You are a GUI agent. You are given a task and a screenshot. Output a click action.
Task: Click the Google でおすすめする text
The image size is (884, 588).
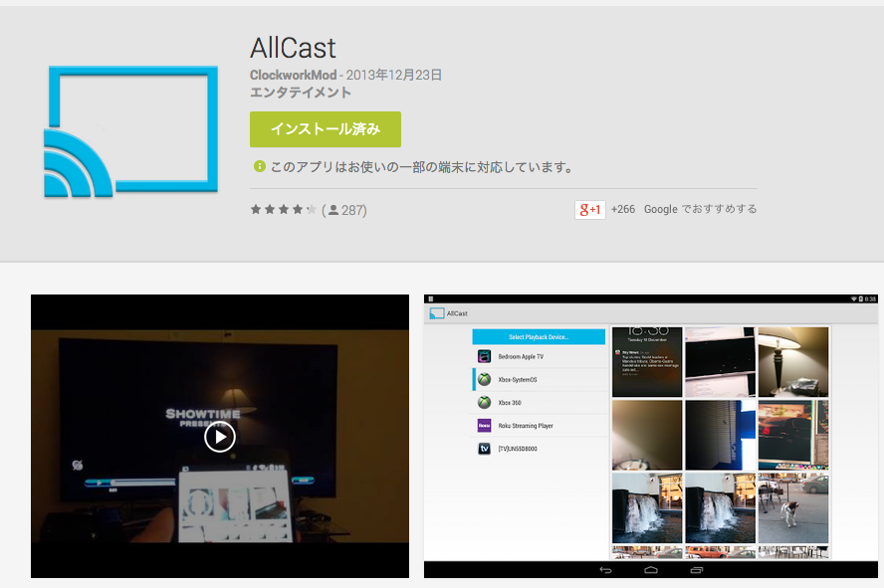tap(700, 209)
